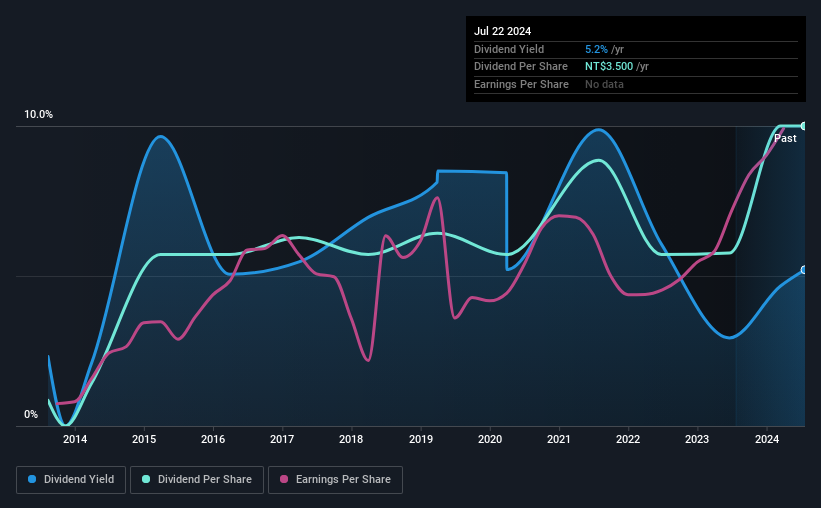Click the 'Dividend Yield' row label in tooltip

point(509,49)
